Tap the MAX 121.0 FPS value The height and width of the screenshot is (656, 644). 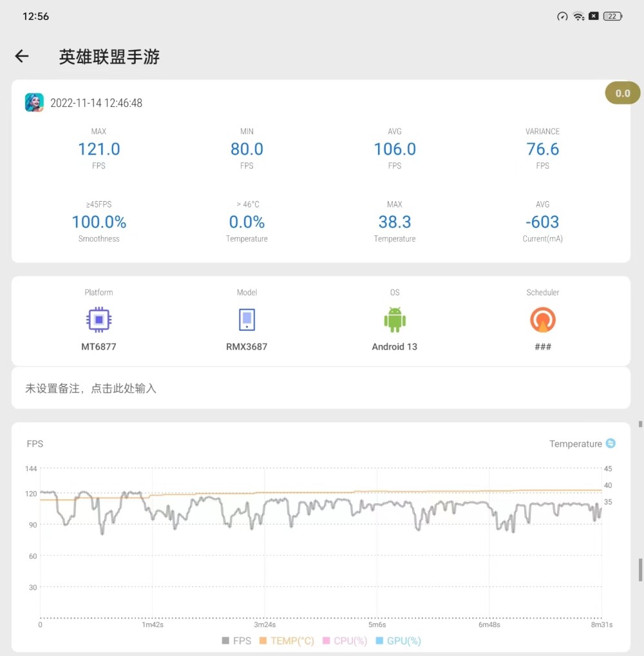[99, 149]
